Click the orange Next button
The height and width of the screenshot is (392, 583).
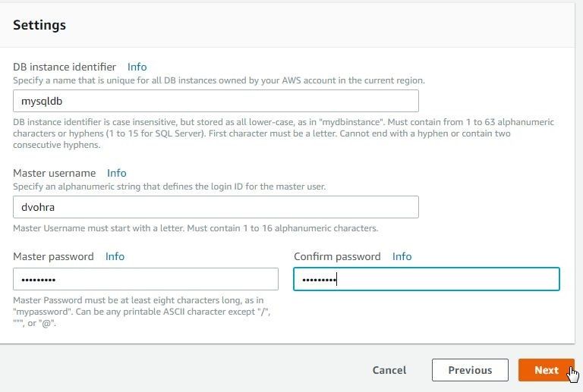(547, 370)
